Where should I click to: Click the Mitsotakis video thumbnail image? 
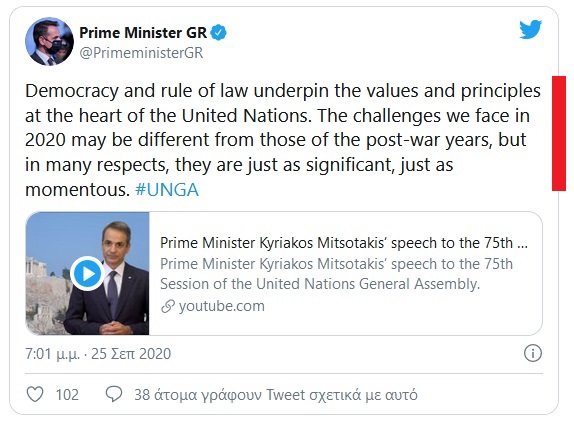pyautogui.click(x=87, y=273)
